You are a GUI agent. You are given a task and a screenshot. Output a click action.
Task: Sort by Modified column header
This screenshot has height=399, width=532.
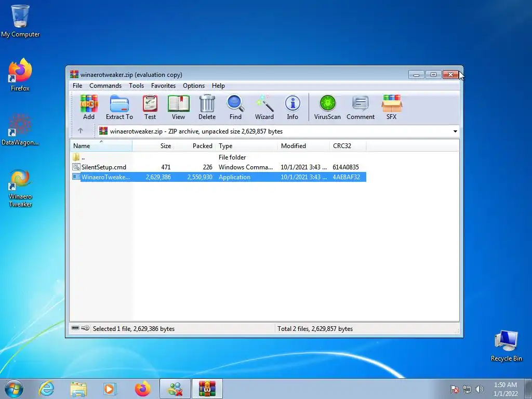click(x=303, y=146)
